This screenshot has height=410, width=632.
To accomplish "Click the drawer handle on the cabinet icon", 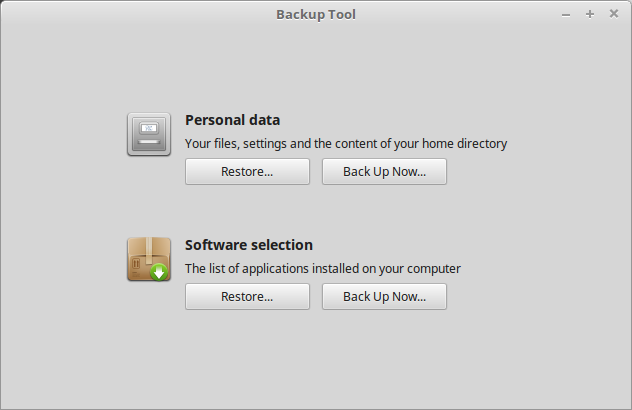I will 149,142.
